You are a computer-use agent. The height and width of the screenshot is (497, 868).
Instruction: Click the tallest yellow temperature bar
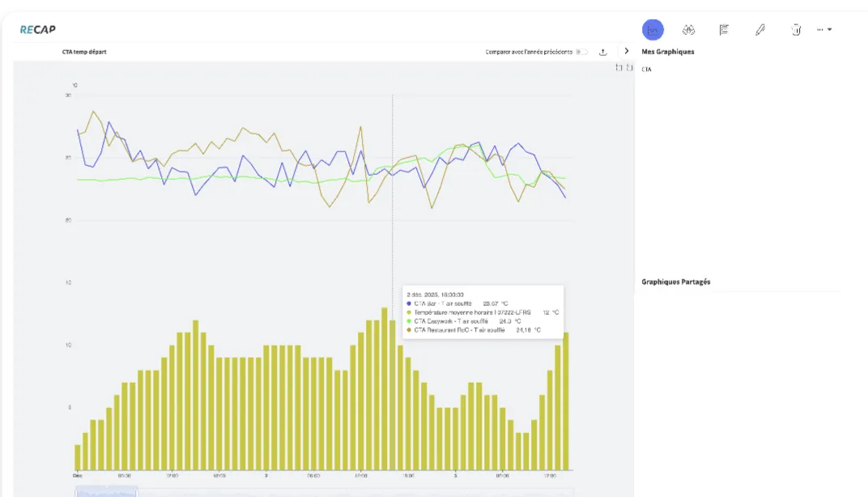(383, 389)
